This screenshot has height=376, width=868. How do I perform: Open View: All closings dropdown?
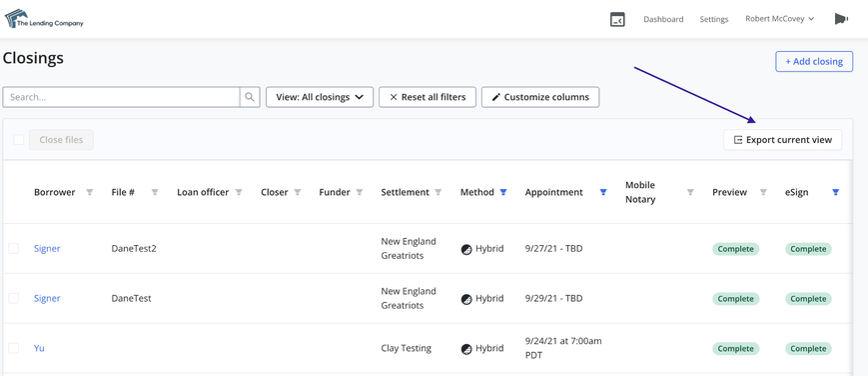point(320,97)
